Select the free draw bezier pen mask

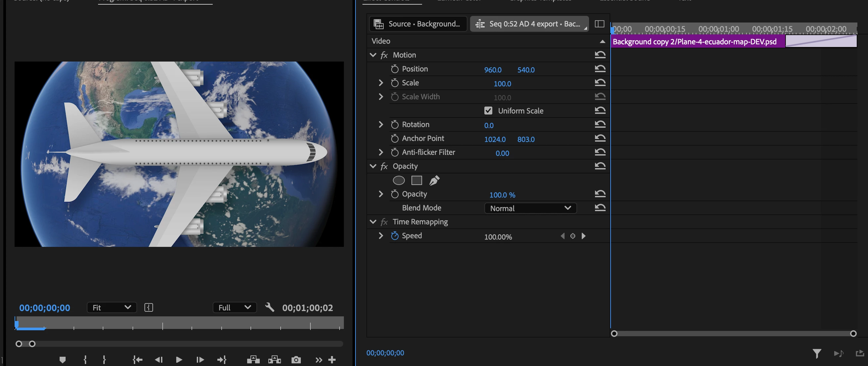434,180
